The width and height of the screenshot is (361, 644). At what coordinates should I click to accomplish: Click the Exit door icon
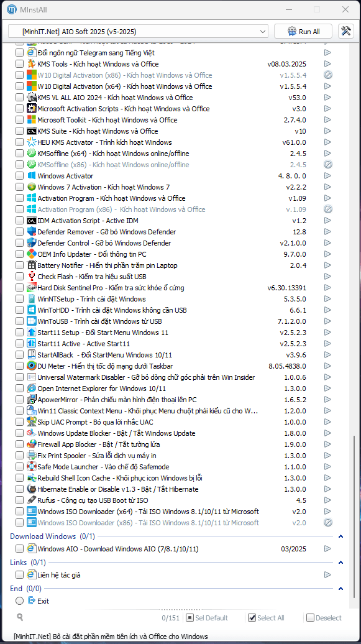pyautogui.click(x=32, y=600)
